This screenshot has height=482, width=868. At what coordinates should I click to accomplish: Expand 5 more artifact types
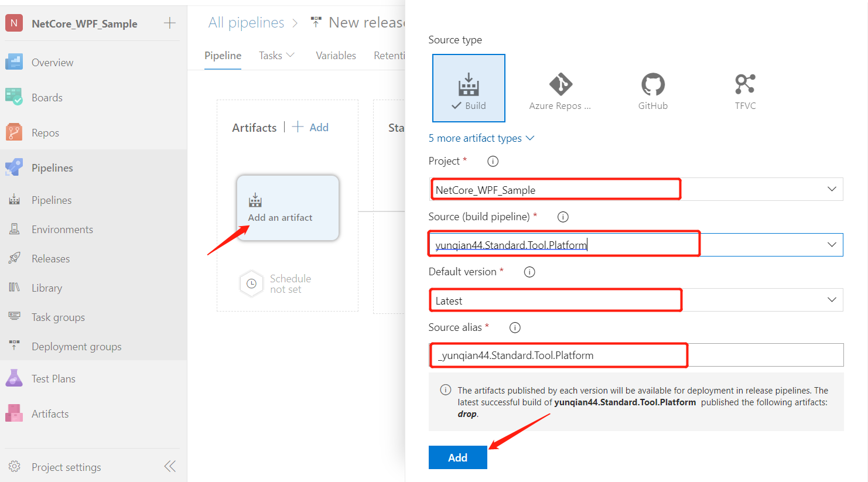[481, 138]
